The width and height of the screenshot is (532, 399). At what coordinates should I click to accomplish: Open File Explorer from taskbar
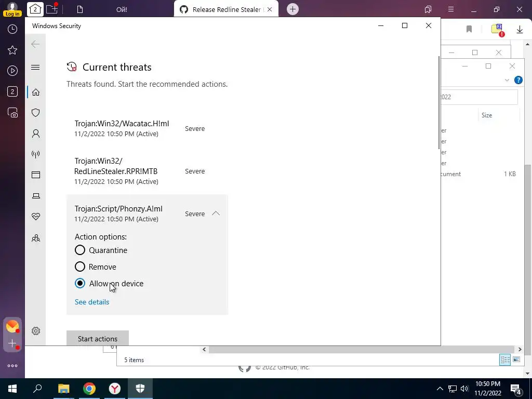63,389
